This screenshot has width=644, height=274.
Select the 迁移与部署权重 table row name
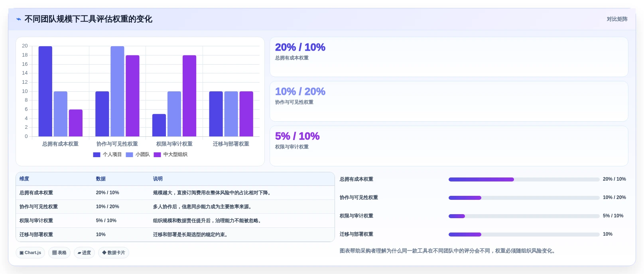(36, 235)
